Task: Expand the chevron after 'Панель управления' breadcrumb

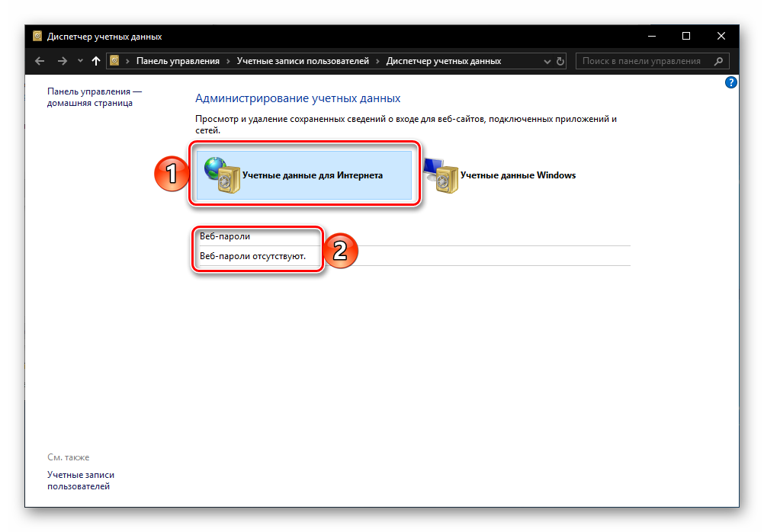Action: coord(228,62)
